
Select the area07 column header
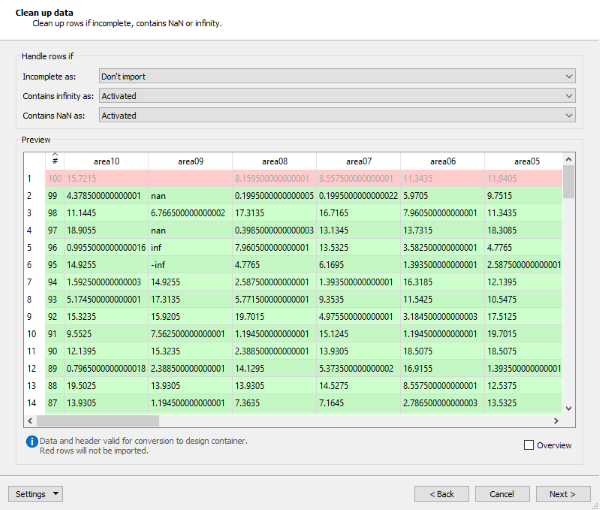pos(359,161)
